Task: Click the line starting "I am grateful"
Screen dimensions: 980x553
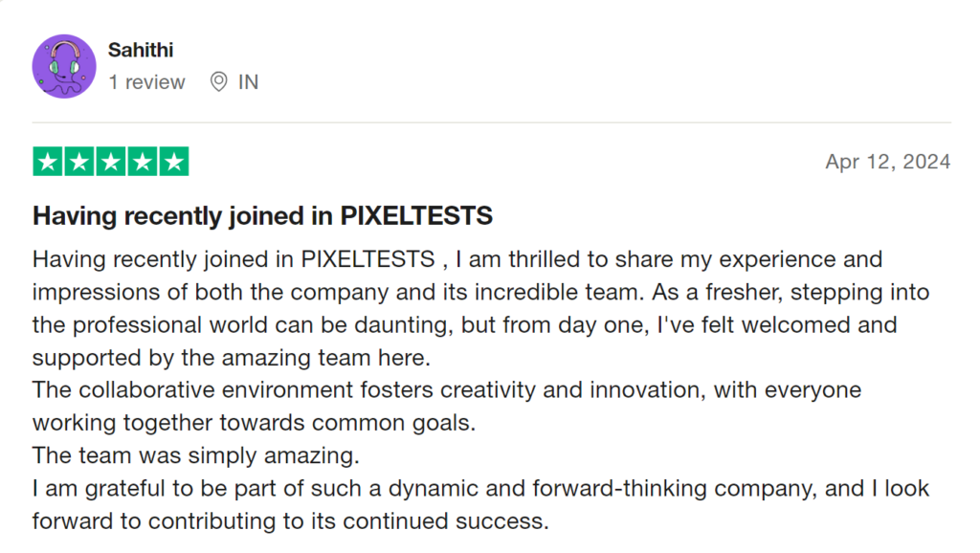Action: [480, 489]
